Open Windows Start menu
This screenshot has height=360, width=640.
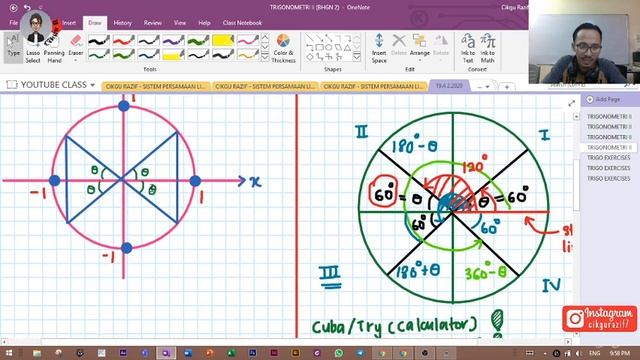(x=9, y=353)
